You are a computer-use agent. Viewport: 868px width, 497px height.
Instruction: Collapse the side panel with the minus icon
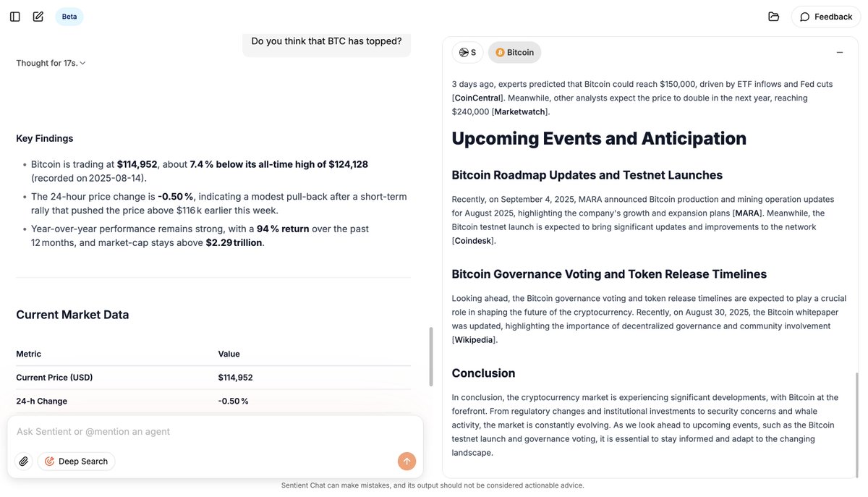click(x=840, y=52)
